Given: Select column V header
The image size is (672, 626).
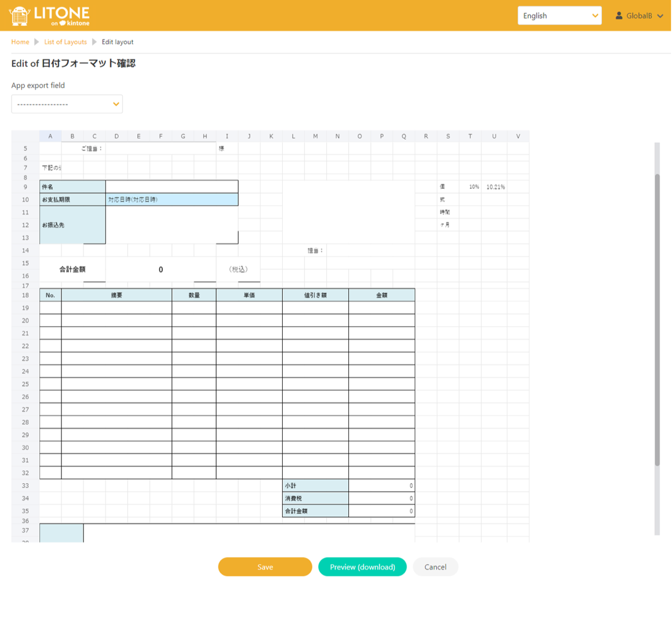Looking at the screenshot, I should coord(518,136).
